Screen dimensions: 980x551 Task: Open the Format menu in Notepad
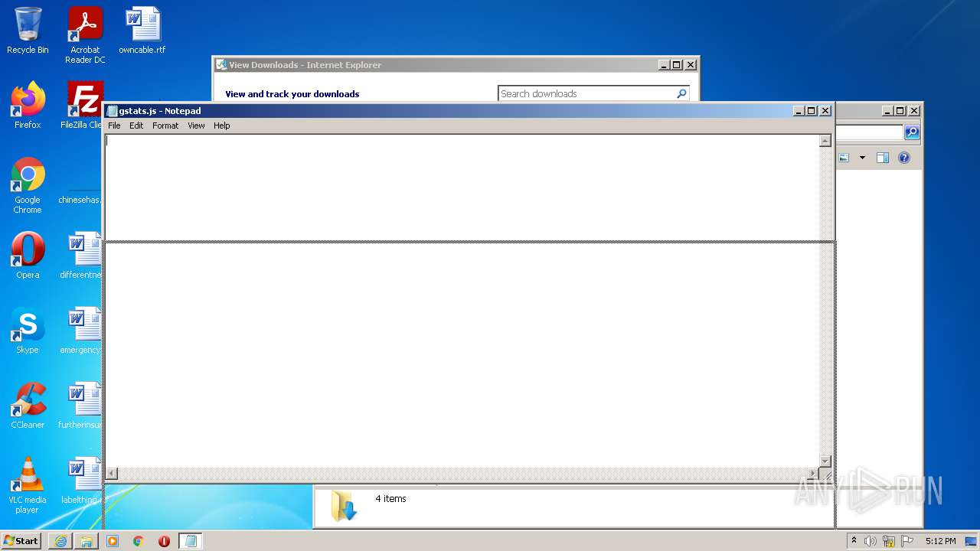pyautogui.click(x=165, y=126)
